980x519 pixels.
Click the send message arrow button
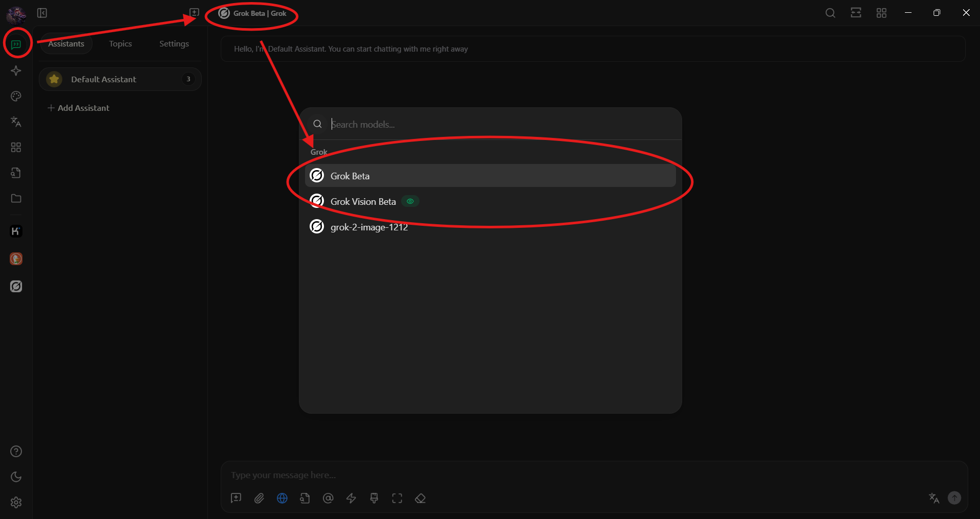pos(954,498)
